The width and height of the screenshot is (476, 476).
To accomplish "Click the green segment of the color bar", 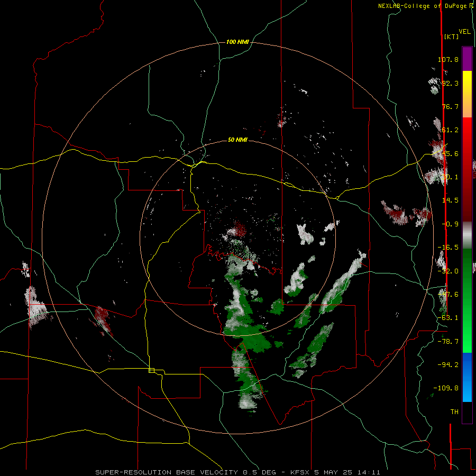I will pyautogui.click(x=467, y=300).
